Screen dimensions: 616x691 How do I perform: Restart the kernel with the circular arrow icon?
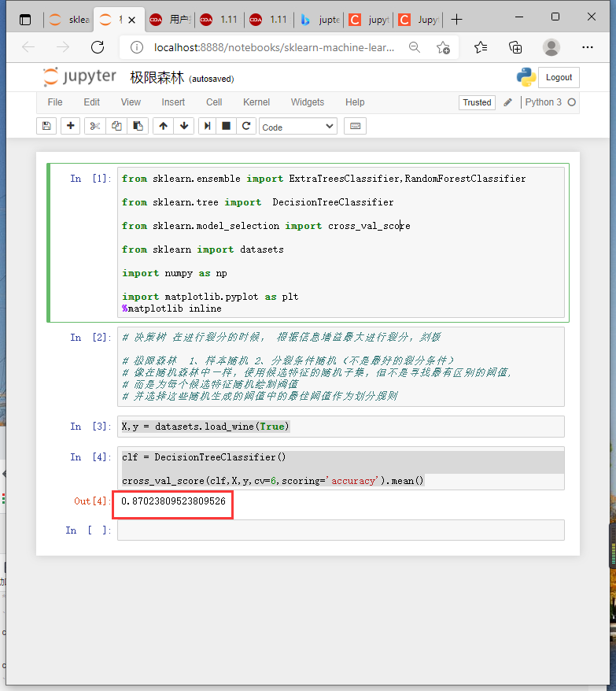tap(246, 126)
